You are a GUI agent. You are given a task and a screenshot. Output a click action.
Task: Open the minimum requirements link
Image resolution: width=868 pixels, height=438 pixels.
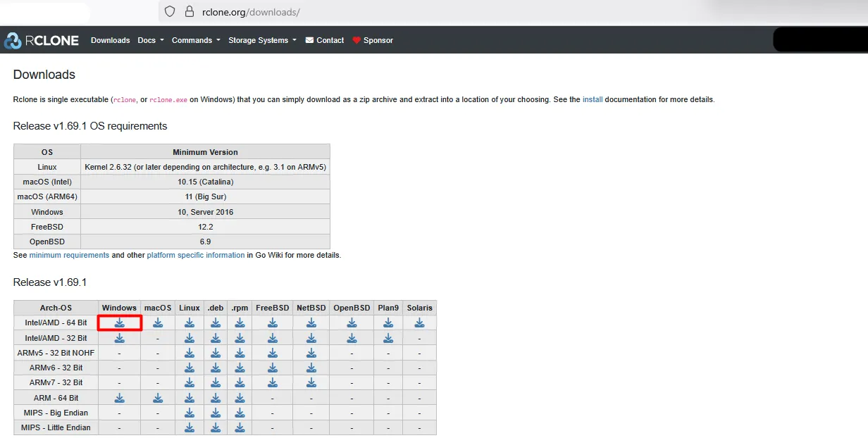click(x=69, y=255)
